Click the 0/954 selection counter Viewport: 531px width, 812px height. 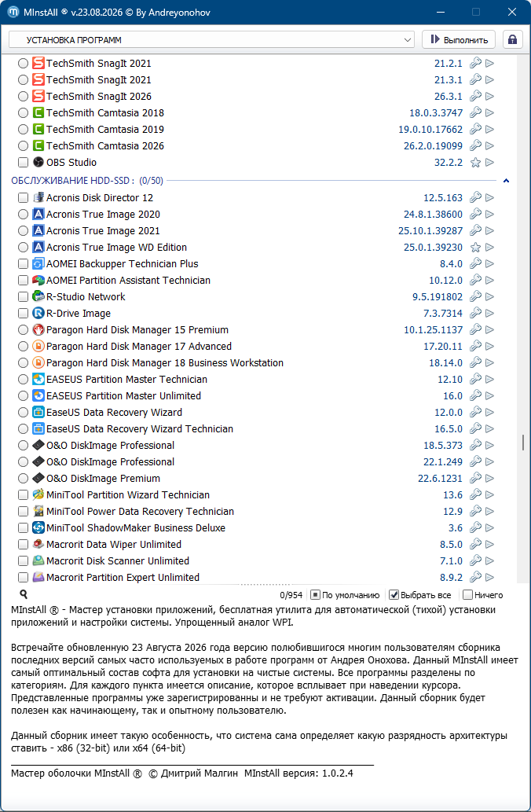[291, 595]
